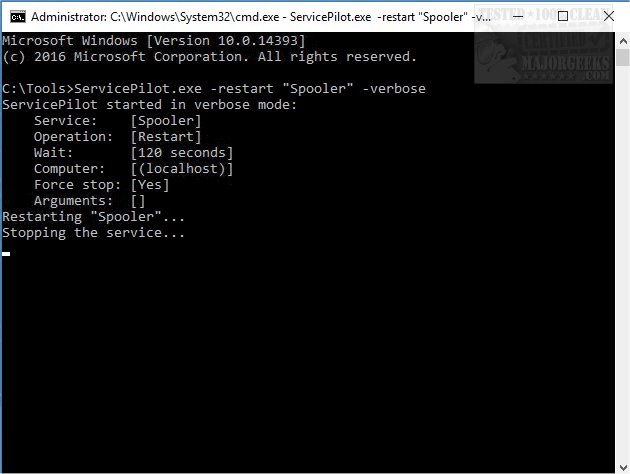Screen dimensions: 630x474
Task: Click the scrollbar down arrow
Action: coord(620,464)
